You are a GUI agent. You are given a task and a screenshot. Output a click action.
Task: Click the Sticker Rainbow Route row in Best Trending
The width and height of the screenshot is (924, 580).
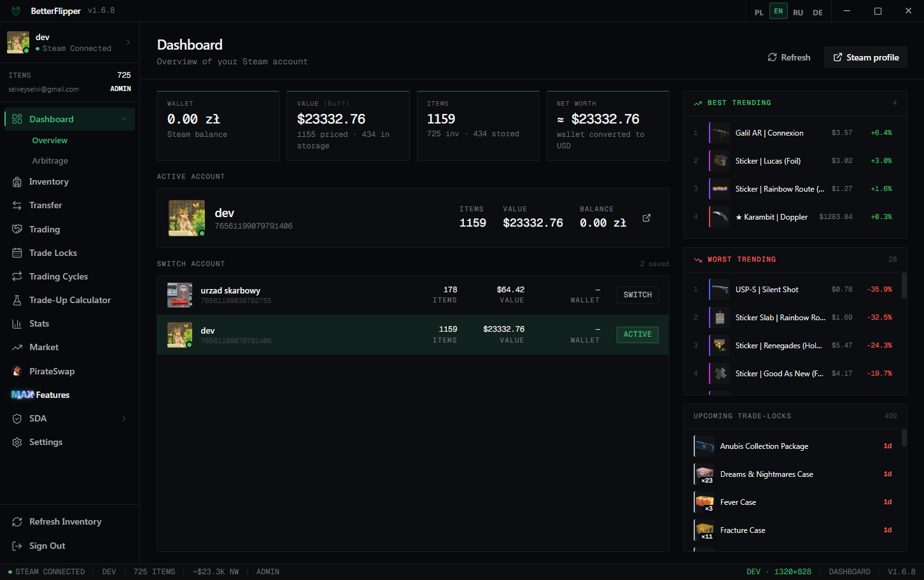[795, 189]
